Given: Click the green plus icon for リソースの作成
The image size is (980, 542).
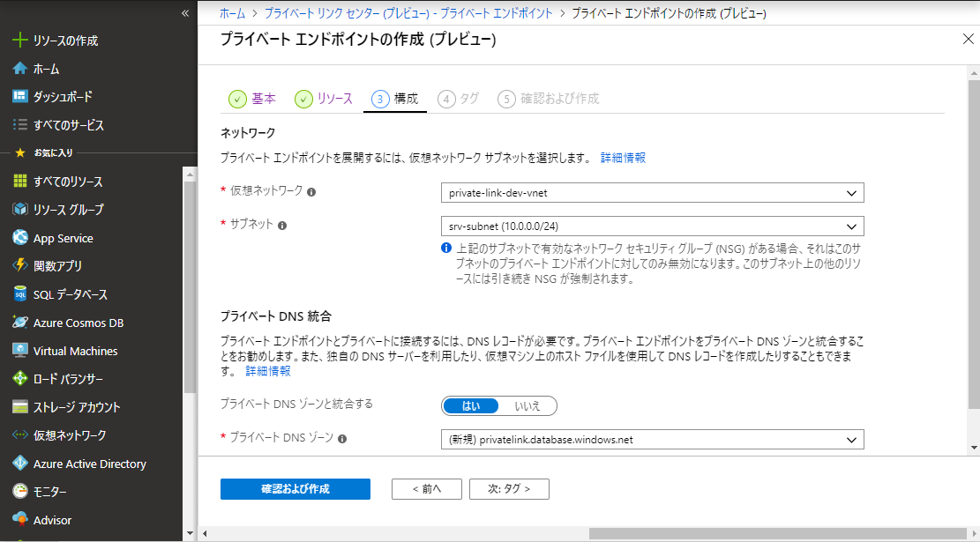Looking at the screenshot, I should 20,41.
